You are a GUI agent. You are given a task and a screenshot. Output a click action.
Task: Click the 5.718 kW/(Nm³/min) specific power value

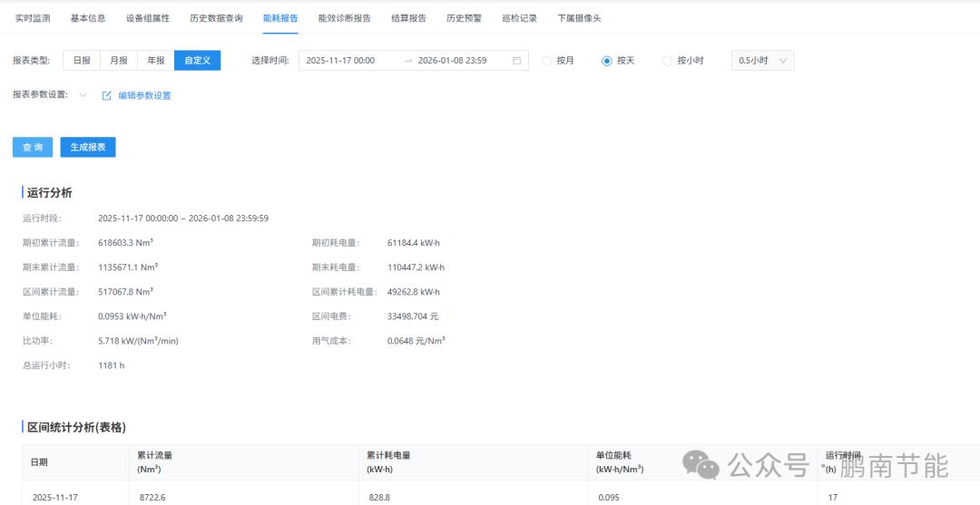click(x=140, y=341)
